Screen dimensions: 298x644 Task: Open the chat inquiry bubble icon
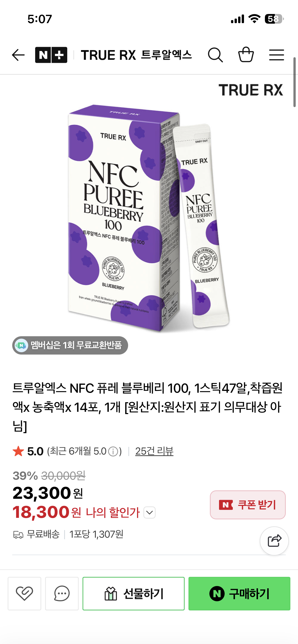click(x=62, y=594)
